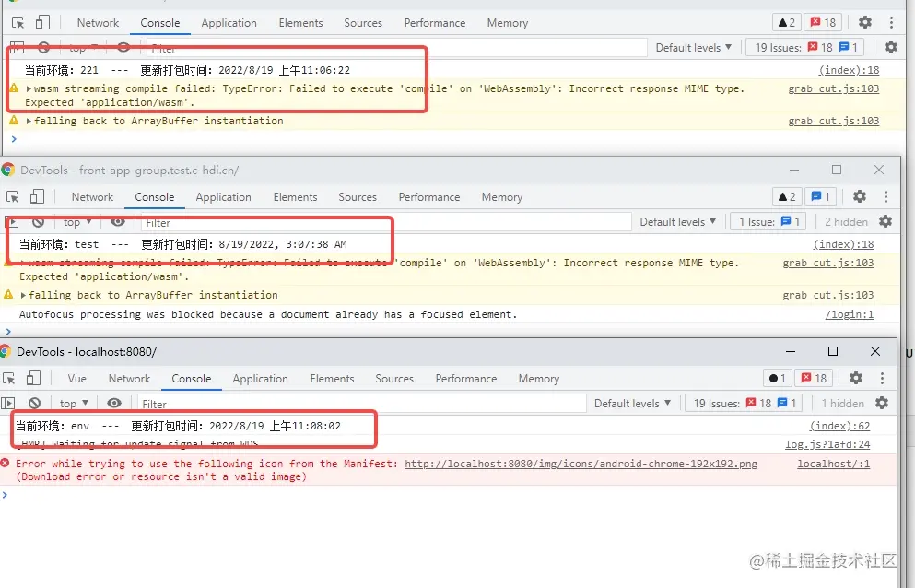Open Application tab in front-app-group DevTools window
This screenshot has width=915, height=588.
(x=224, y=197)
